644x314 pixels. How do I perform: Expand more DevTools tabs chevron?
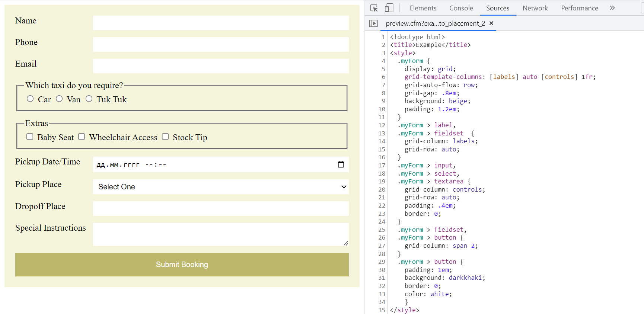[x=612, y=8]
